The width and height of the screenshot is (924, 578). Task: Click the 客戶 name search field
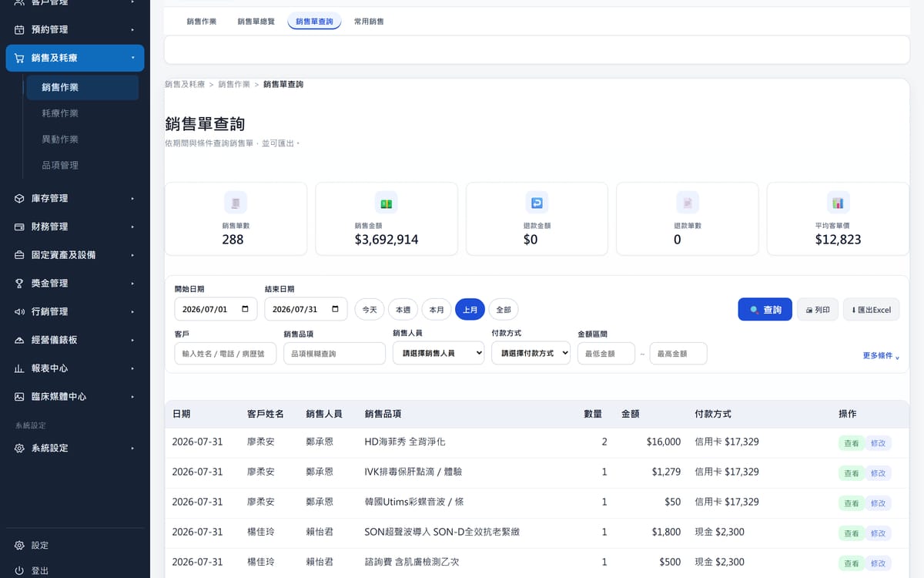tap(226, 353)
